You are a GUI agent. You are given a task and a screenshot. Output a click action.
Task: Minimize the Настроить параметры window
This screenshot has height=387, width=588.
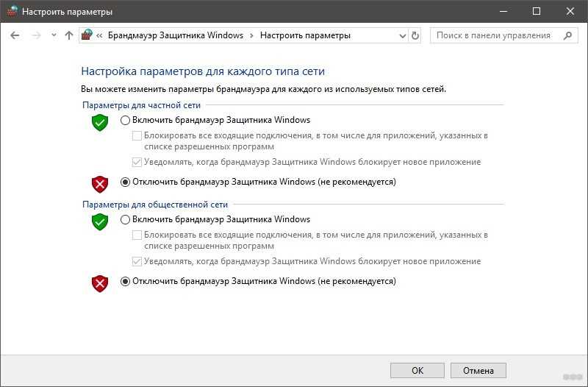(503, 11)
